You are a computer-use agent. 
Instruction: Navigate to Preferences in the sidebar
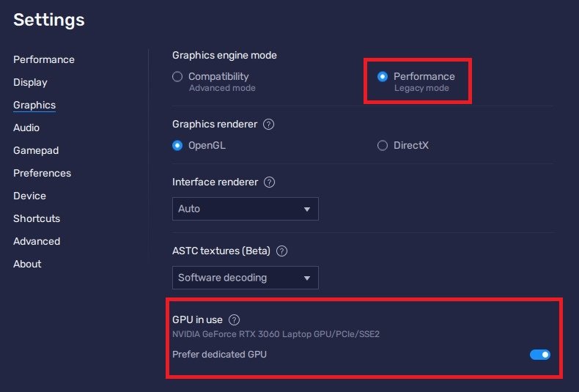tap(42, 173)
